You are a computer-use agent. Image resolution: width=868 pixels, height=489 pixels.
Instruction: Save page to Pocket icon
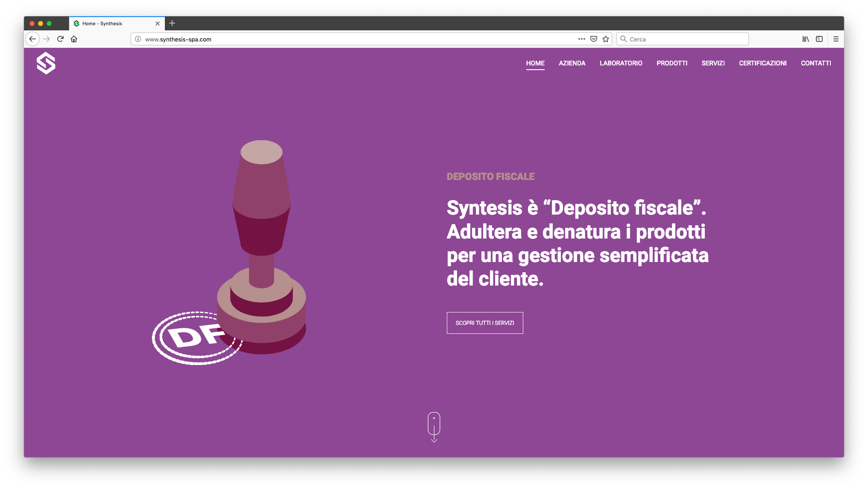(594, 39)
